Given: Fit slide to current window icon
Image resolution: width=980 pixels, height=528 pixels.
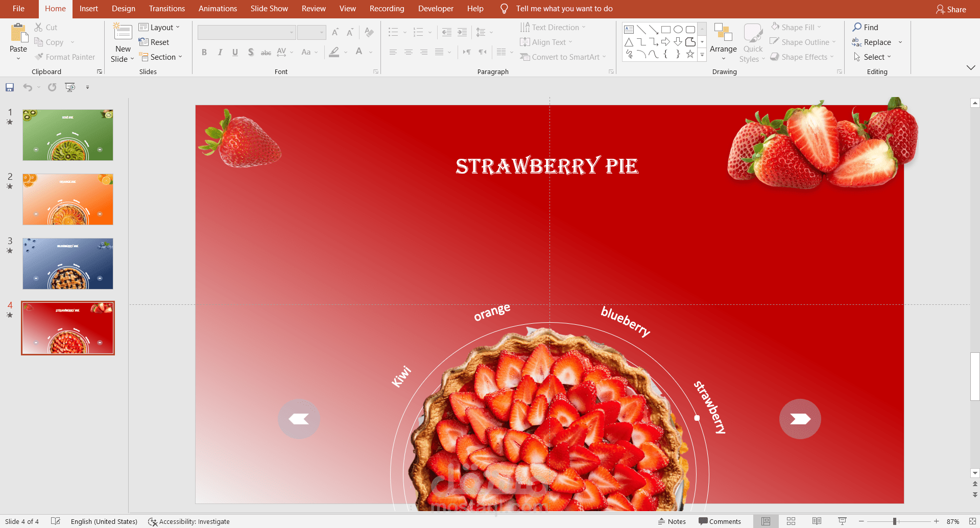Looking at the screenshot, I should (972, 521).
